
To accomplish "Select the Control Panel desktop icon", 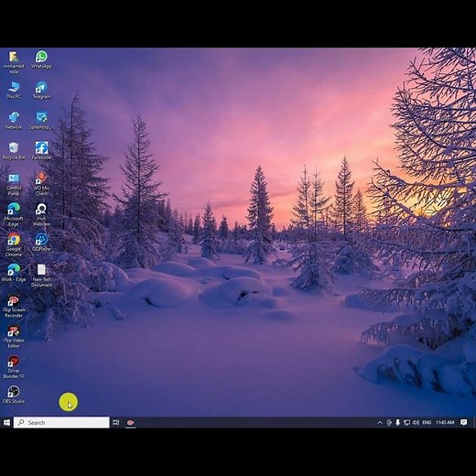I will (x=14, y=184).
